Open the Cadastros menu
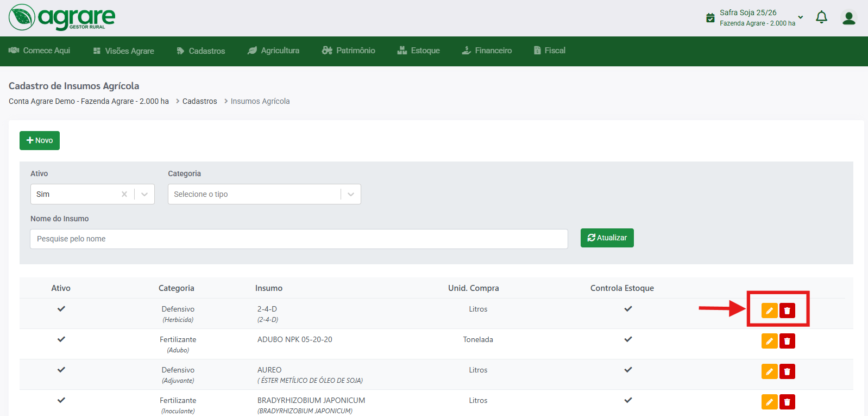The image size is (868, 416). (200, 51)
